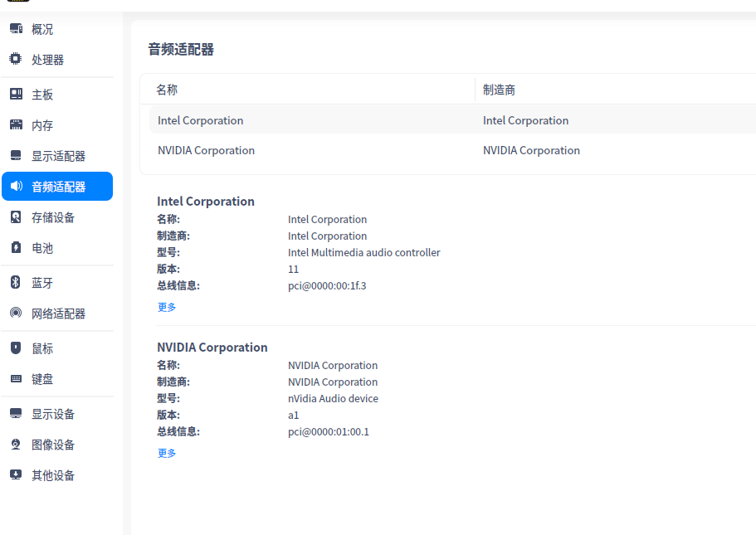Switch to 内存 sidebar label

click(42, 125)
